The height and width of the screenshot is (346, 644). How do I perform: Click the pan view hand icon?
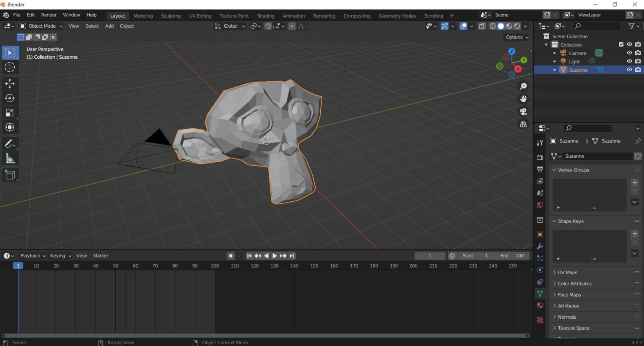tap(523, 99)
